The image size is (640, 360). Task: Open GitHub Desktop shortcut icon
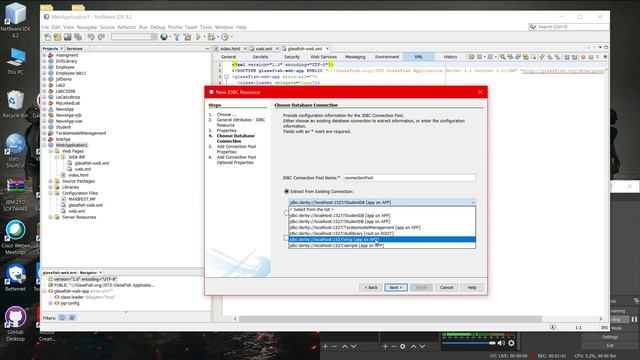tap(15, 324)
